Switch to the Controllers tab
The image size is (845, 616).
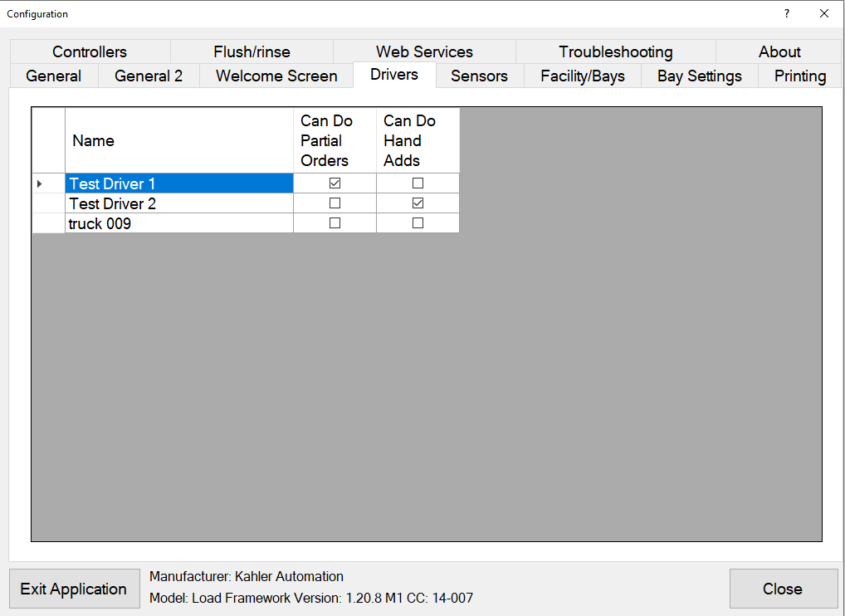(x=89, y=51)
